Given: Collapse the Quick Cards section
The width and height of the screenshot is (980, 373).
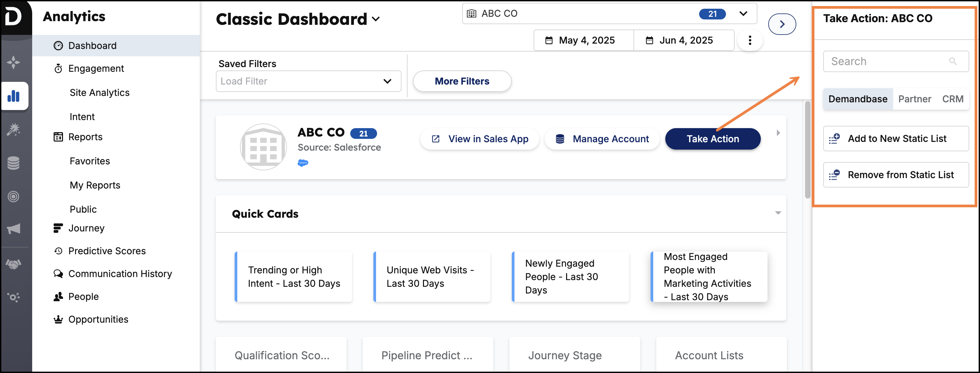Looking at the screenshot, I should pyautogui.click(x=778, y=213).
